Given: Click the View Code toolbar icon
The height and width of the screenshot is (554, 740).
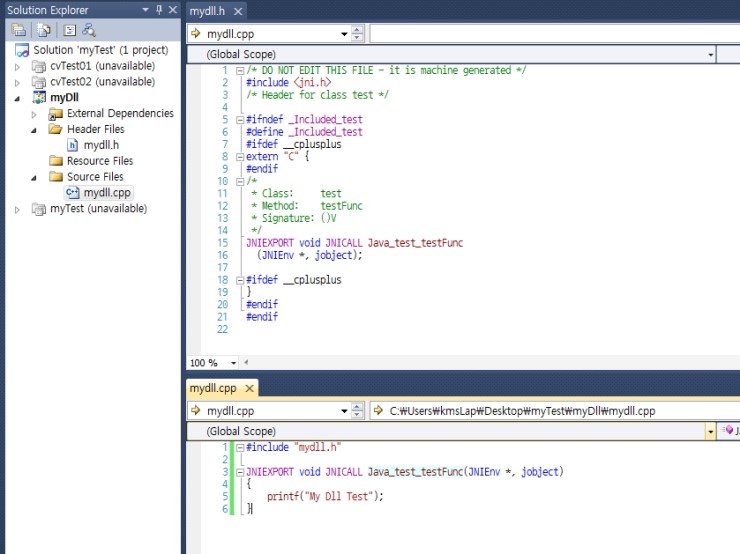Looking at the screenshot, I should tap(69, 30).
